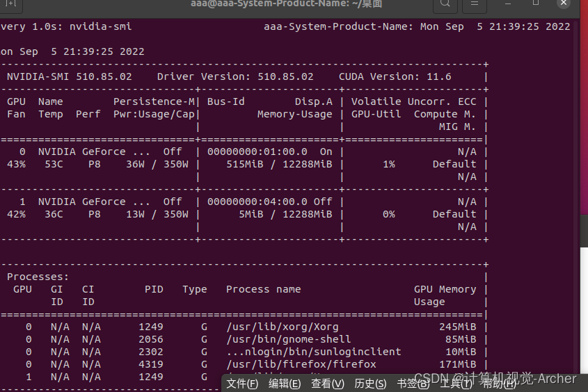Click GPU 1 fan speed '42%'

[16, 215]
